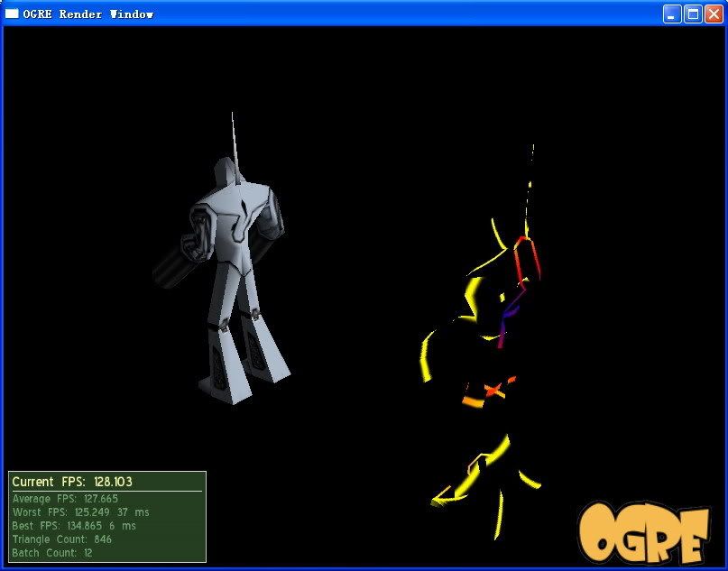Screen dimensions: 728x571
Task: Minimize the OGRE Render Window
Action: [x=671, y=14]
